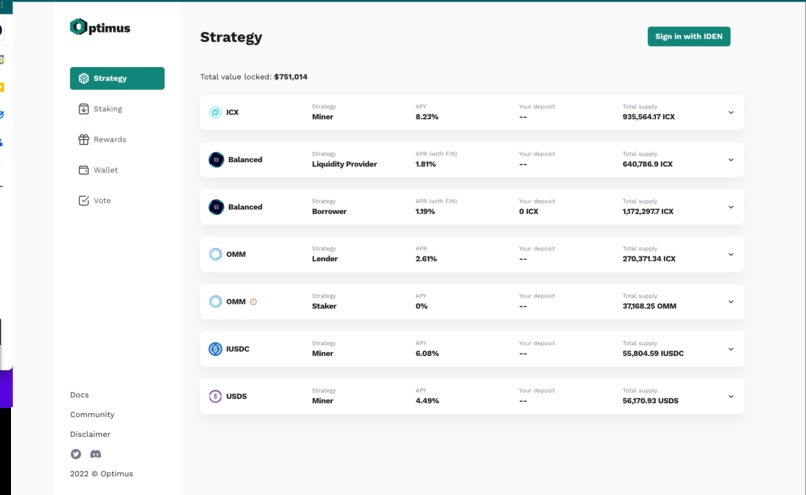The image size is (806, 495).
Task: Click the Staking download-box icon
Action: pyautogui.click(x=84, y=109)
